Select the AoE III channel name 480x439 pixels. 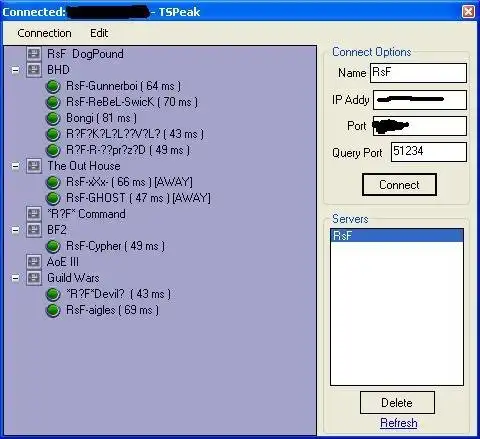tap(63, 262)
